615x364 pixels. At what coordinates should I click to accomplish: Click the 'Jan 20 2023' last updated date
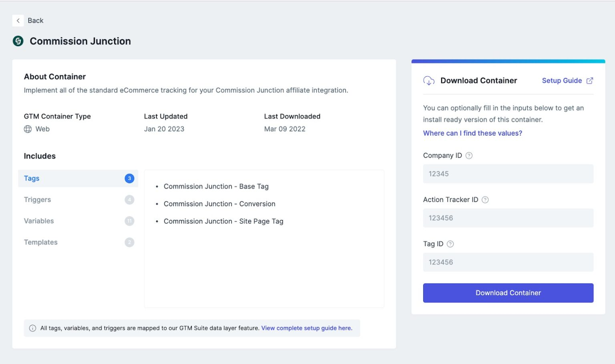click(x=164, y=129)
